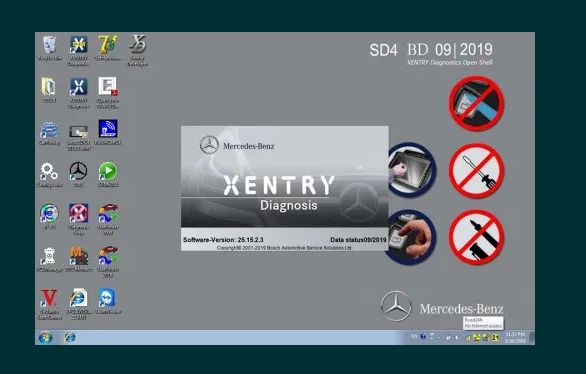Click the yellow 21 tray icon
This screenshot has width=586, height=374.
tap(496, 338)
